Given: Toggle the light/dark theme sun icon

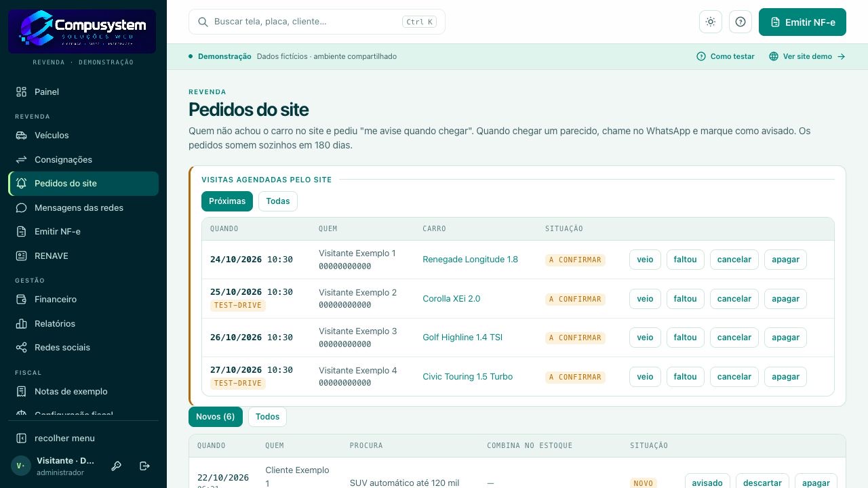Looking at the screenshot, I should pyautogui.click(x=710, y=22).
